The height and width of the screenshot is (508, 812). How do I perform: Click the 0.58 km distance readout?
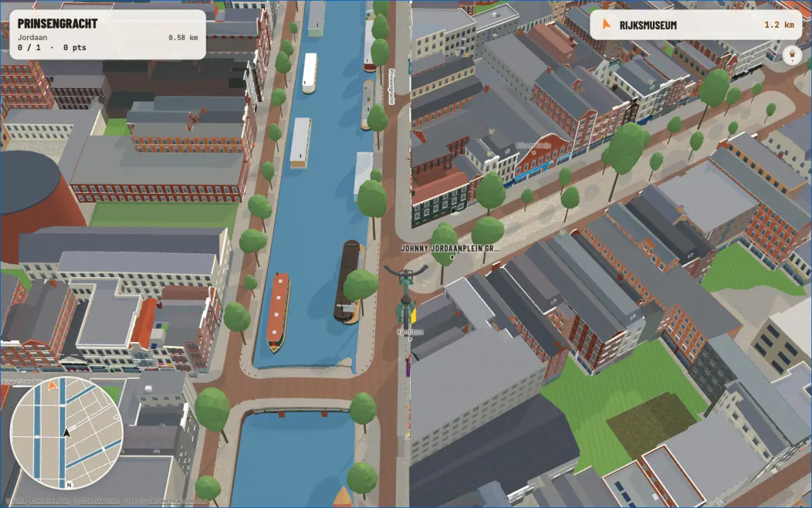[x=183, y=37]
